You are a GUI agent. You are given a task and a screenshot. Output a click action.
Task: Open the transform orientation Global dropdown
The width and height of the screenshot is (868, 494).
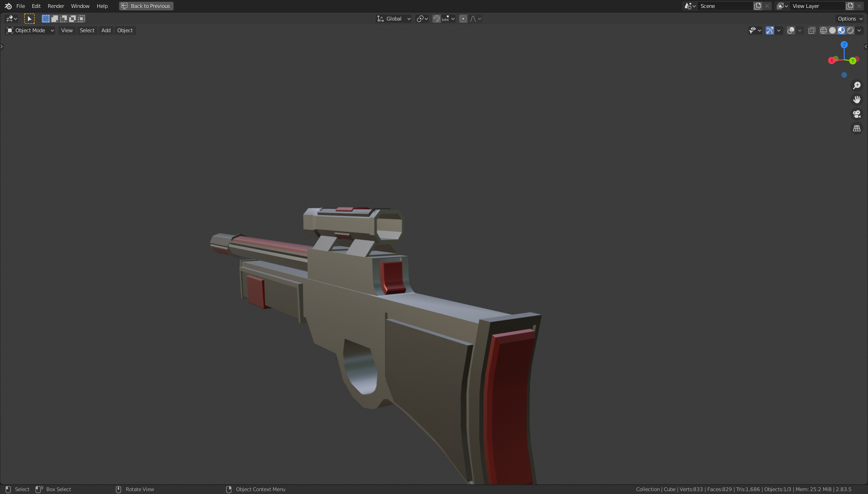coord(394,18)
